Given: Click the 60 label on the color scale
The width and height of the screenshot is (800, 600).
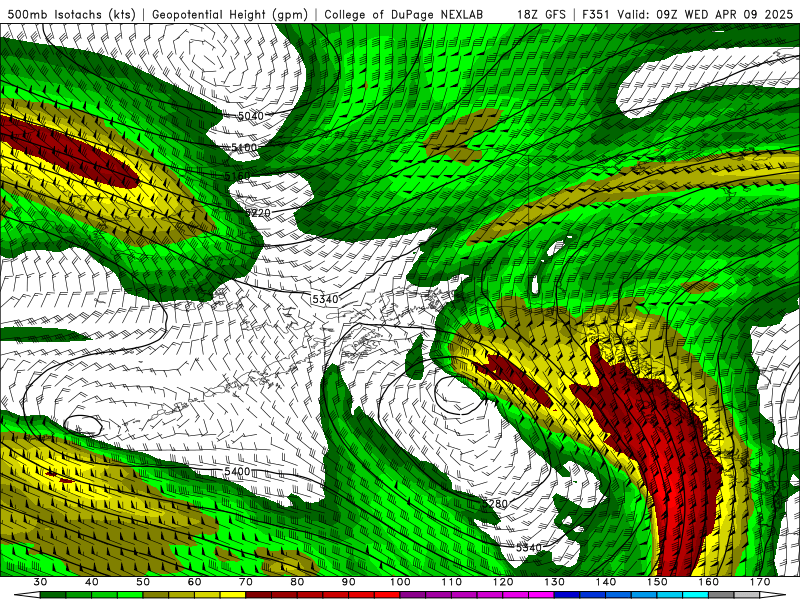Looking at the screenshot, I should tap(194, 582).
